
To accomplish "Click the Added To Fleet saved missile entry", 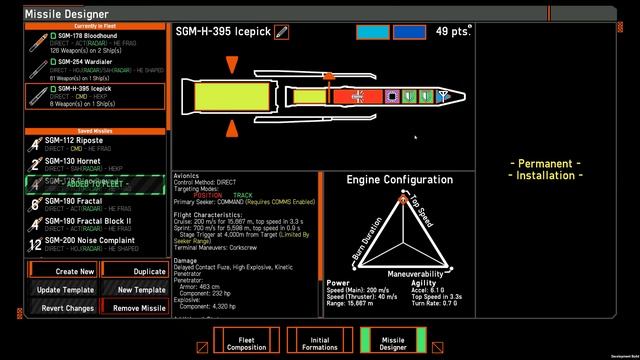I will coord(95,184).
